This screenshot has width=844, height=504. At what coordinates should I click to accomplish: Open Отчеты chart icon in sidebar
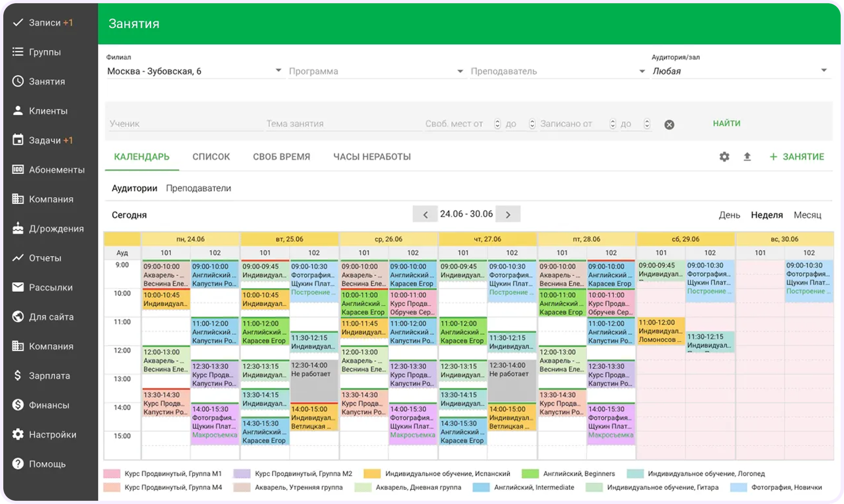click(18, 258)
